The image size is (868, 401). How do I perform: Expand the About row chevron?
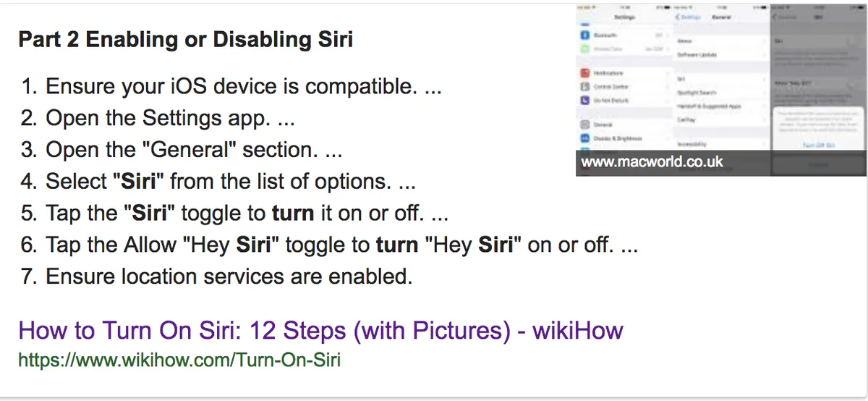[x=765, y=42]
